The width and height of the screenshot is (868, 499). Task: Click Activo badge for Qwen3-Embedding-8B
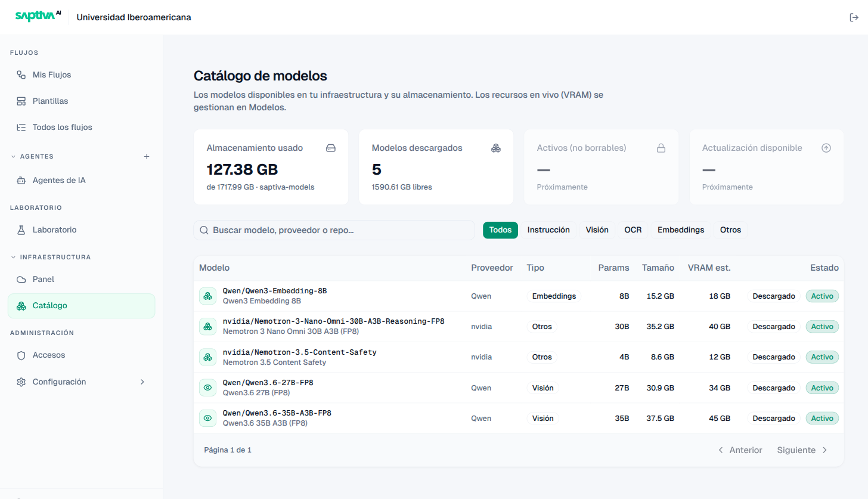point(822,296)
